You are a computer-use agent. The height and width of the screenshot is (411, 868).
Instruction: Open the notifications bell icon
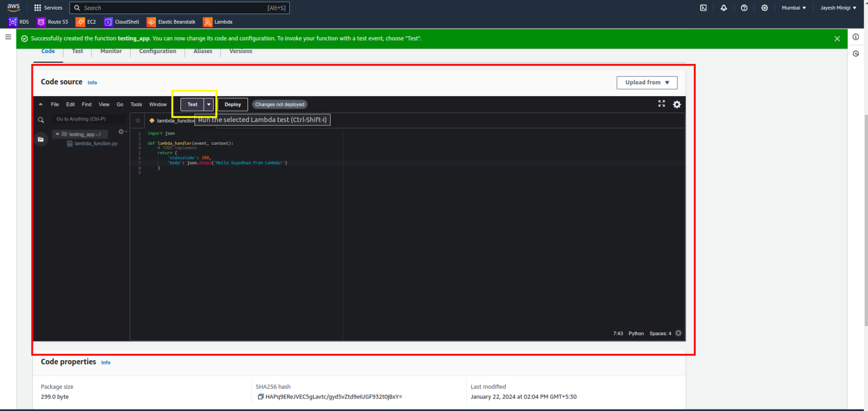(724, 7)
